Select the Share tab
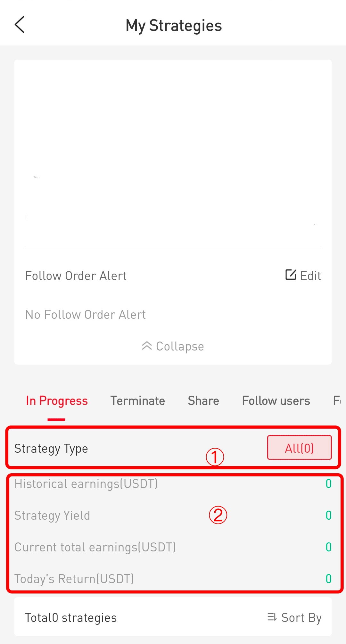 point(203,401)
